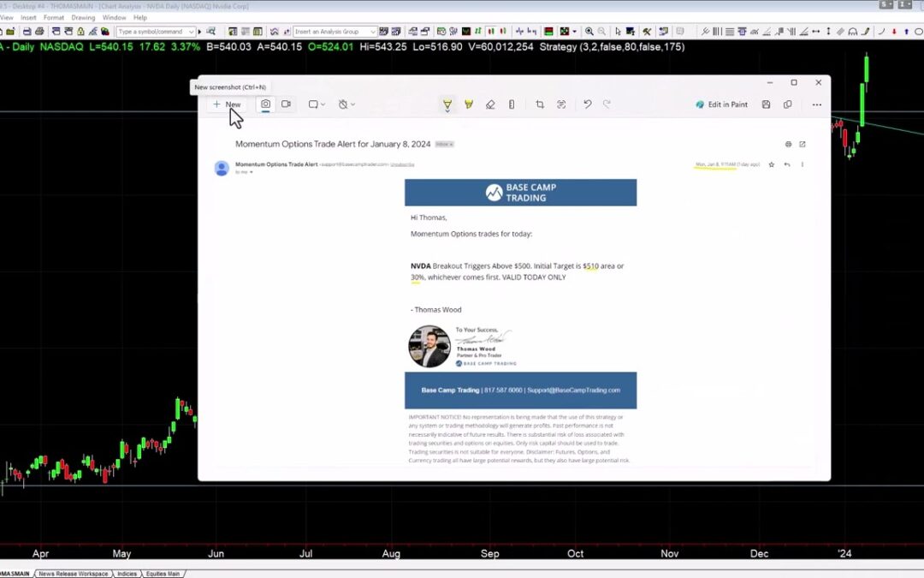Click the print icon in the main toolbar
Screen dimensions: 924x578
tap(39, 32)
